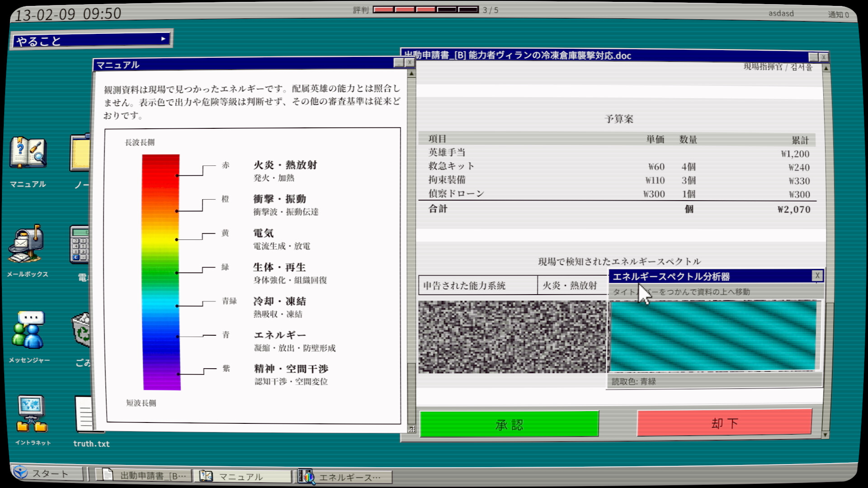Open the recycle bin desktop icon
Image resolution: width=868 pixels, height=488 pixels.
click(x=81, y=330)
